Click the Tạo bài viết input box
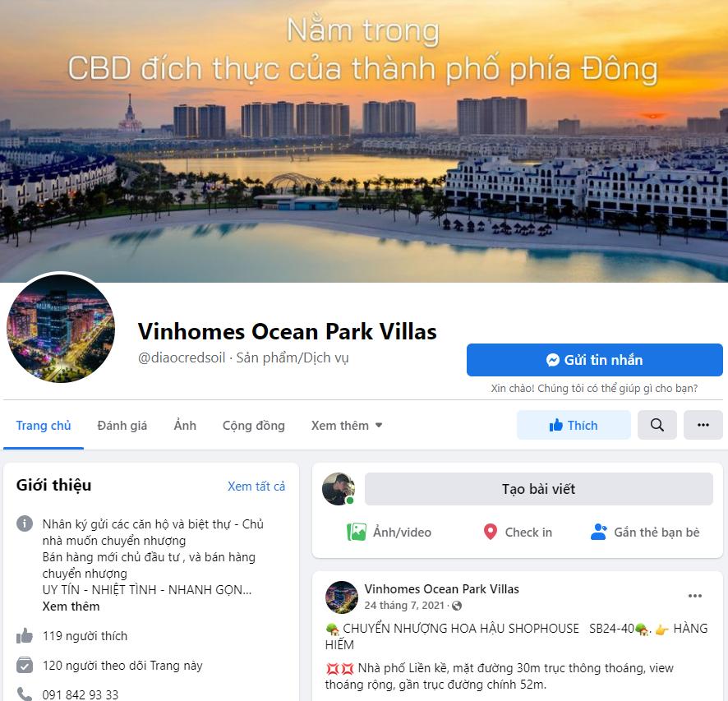This screenshot has height=701, width=728. click(x=538, y=489)
